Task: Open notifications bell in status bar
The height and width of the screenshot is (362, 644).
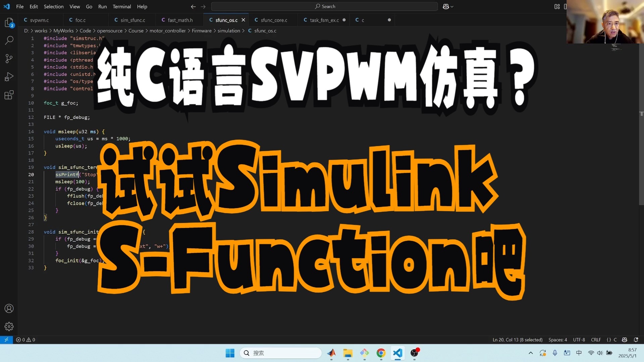Action: 636,340
